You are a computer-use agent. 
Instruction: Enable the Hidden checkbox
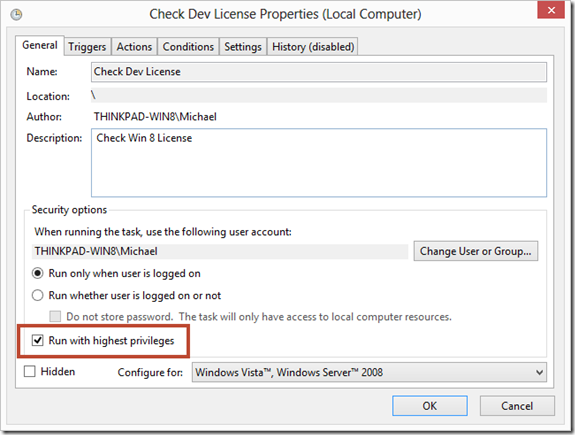(30, 372)
